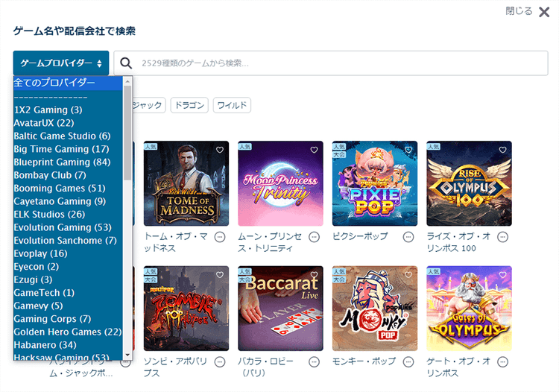Choose Cayetano Gaming (9) from list
559x392 pixels.
(68, 201)
